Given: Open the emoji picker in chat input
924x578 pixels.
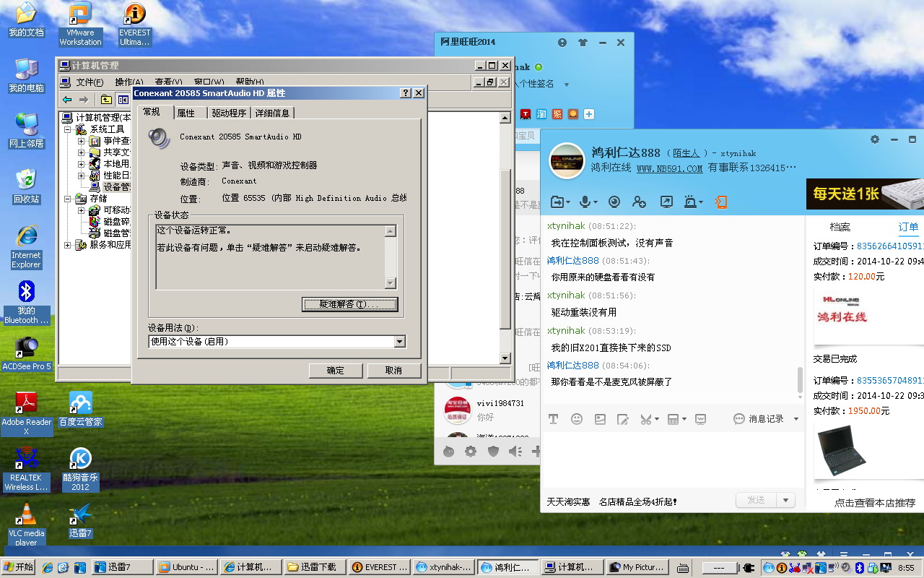Looking at the screenshot, I should [x=576, y=419].
